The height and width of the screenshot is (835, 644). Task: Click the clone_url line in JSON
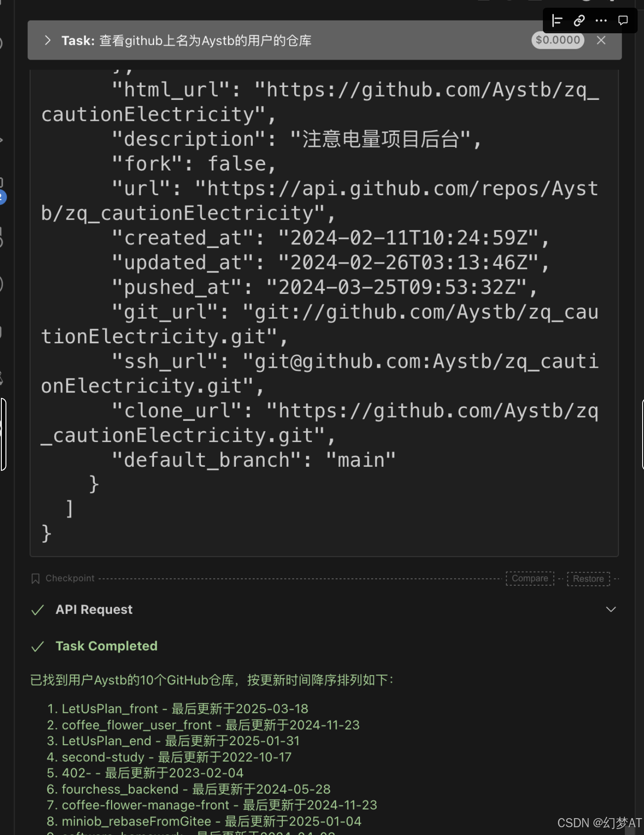[320, 423]
